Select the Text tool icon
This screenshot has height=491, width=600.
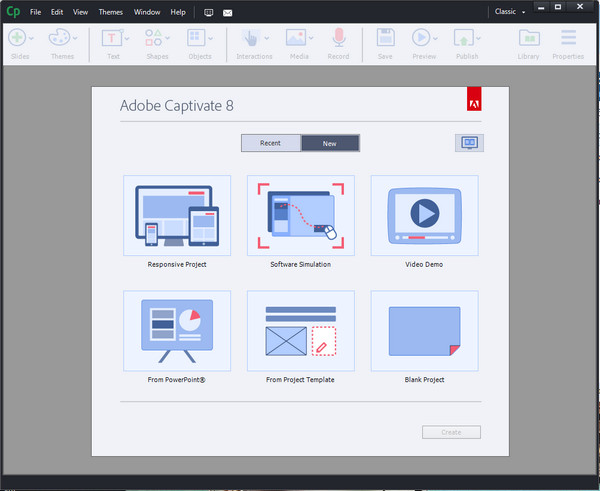click(111, 38)
